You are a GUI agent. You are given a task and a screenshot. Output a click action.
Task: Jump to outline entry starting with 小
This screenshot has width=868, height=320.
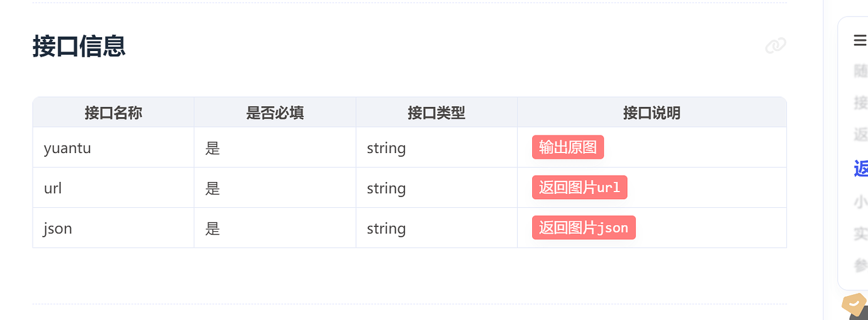coord(860,202)
